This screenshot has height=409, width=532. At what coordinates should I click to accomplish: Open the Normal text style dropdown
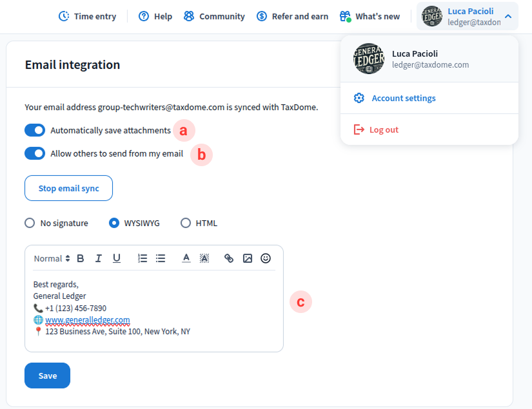(x=52, y=258)
